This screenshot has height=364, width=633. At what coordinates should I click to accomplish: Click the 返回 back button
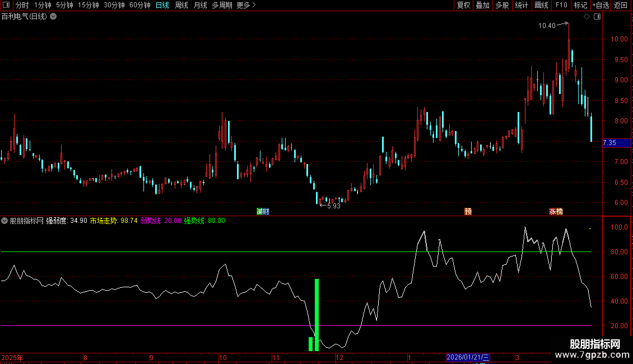621,5
